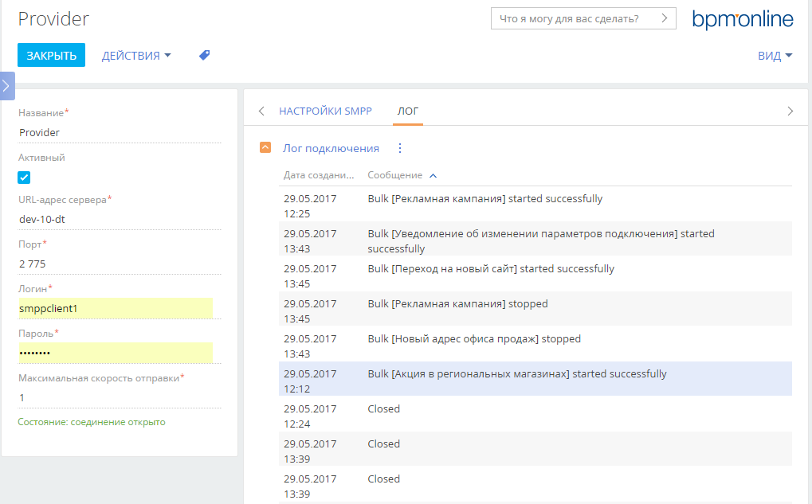Click the bpm'online logo
812x504 pixels.
coord(743,19)
